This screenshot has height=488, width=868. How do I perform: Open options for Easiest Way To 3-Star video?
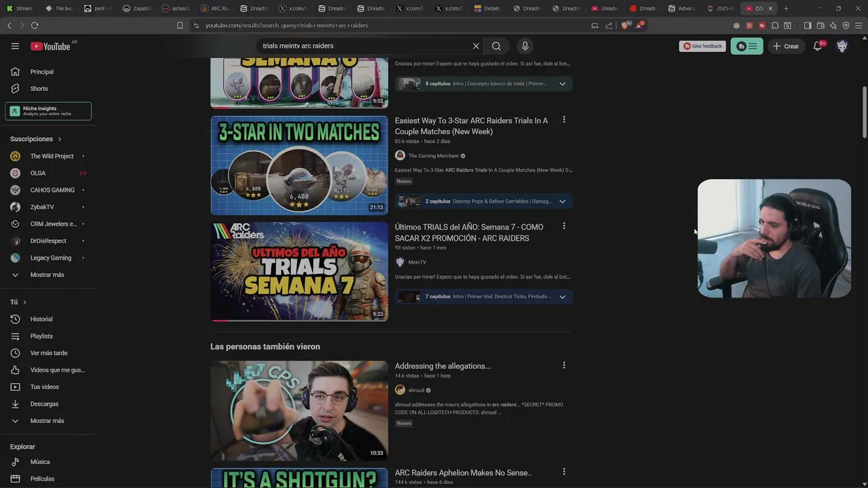[x=564, y=120]
